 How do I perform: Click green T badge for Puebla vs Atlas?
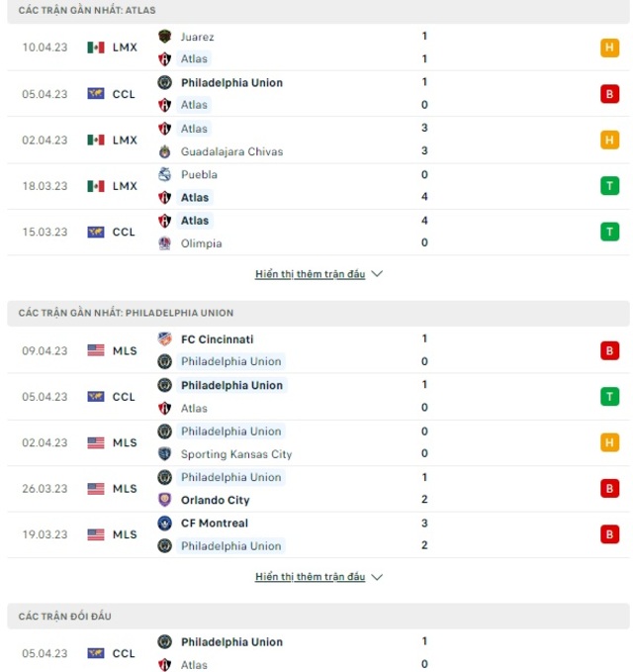[x=609, y=186]
